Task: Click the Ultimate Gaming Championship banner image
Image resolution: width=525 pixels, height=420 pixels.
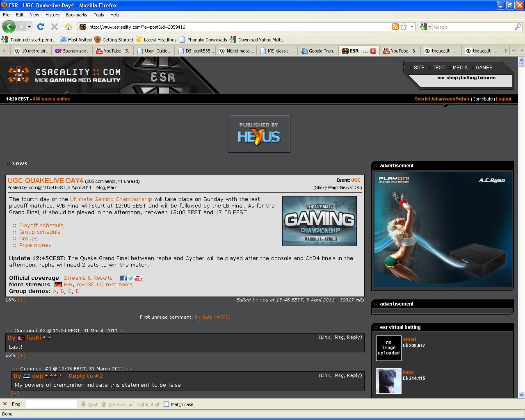Action: click(319, 221)
